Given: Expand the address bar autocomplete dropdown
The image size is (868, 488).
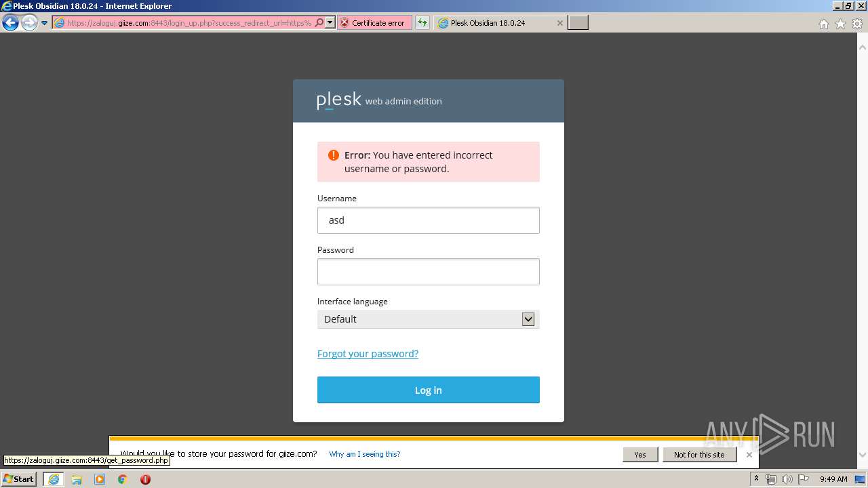Looking at the screenshot, I should [330, 23].
